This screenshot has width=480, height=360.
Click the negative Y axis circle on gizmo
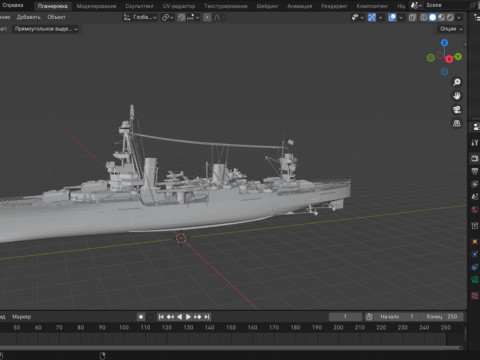431,58
